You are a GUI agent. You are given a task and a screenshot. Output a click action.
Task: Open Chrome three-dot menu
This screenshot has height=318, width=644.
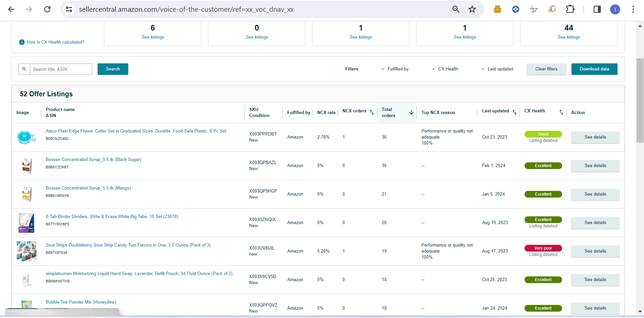pyautogui.click(x=633, y=9)
